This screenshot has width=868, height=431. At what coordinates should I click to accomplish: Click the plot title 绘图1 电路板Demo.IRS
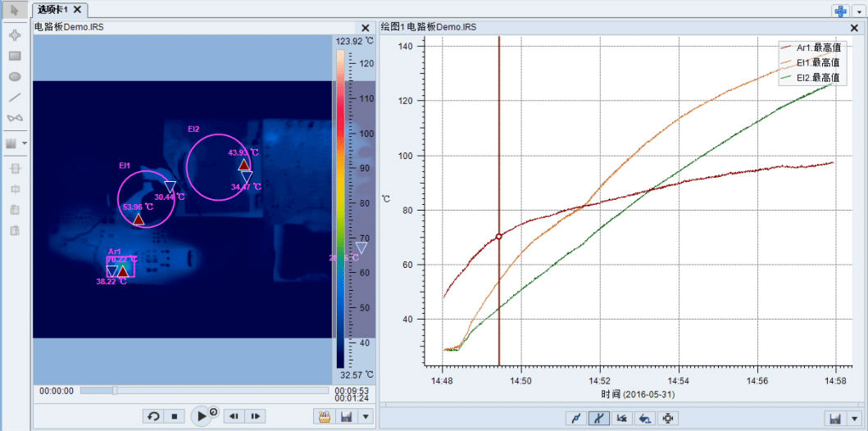coord(429,27)
